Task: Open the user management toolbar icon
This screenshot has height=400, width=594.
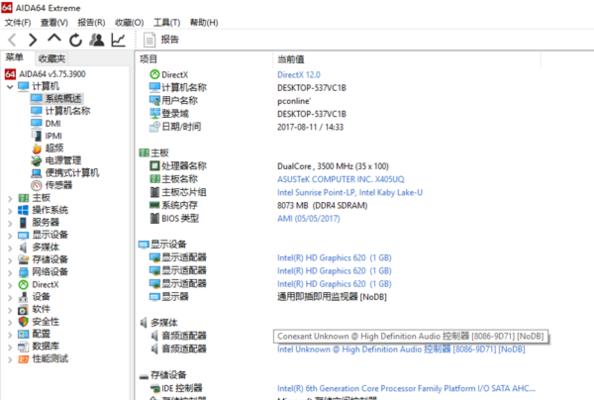Action: [x=97, y=40]
